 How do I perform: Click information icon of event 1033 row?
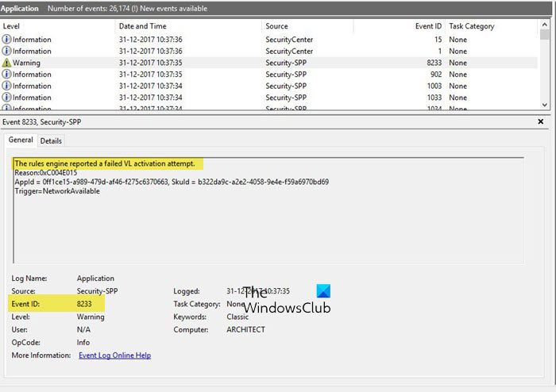[6, 97]
